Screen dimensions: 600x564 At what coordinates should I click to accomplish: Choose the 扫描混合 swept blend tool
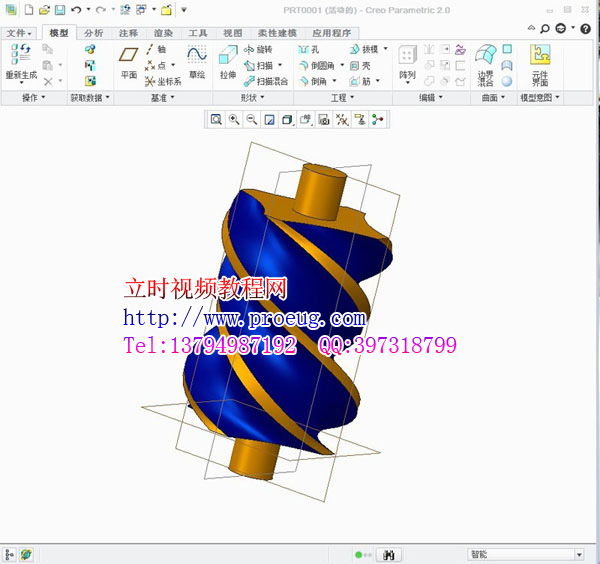(266, 81)
